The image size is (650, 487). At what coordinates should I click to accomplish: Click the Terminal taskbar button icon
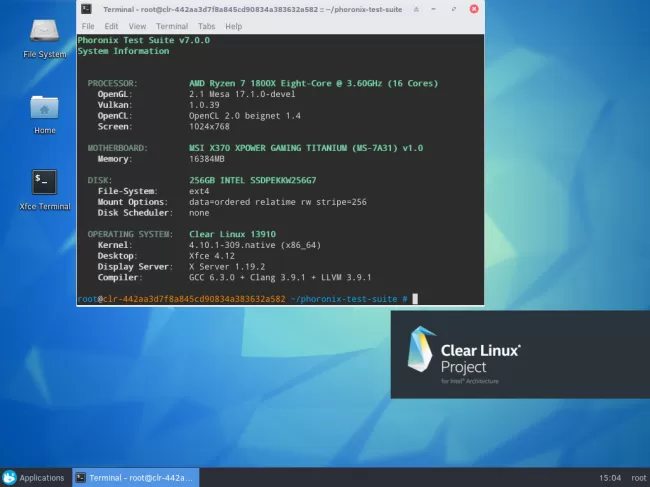[x=81, y=477]
